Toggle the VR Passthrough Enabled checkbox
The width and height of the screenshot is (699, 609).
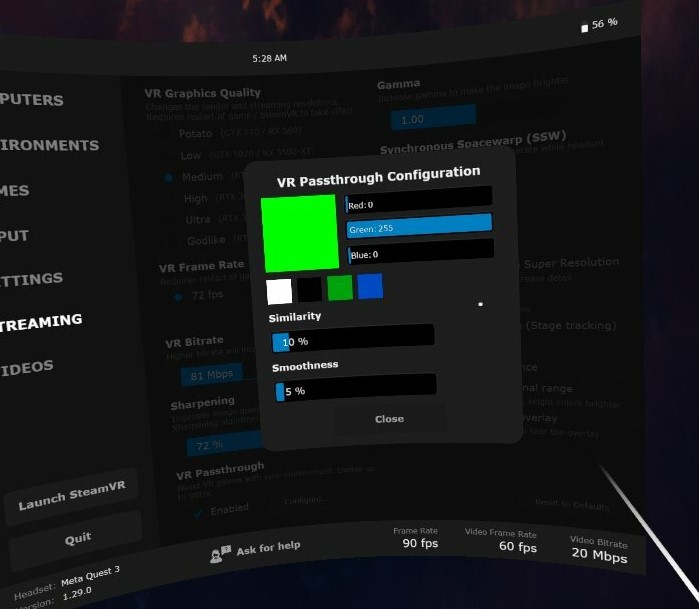tap(198, 512)
